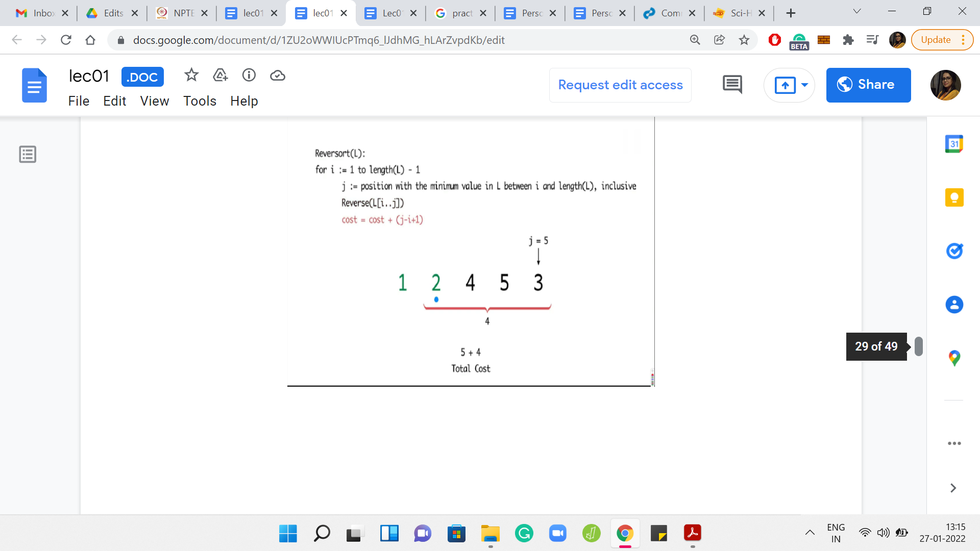
Task: Star the lec01 document
Action: click(191, 76)
